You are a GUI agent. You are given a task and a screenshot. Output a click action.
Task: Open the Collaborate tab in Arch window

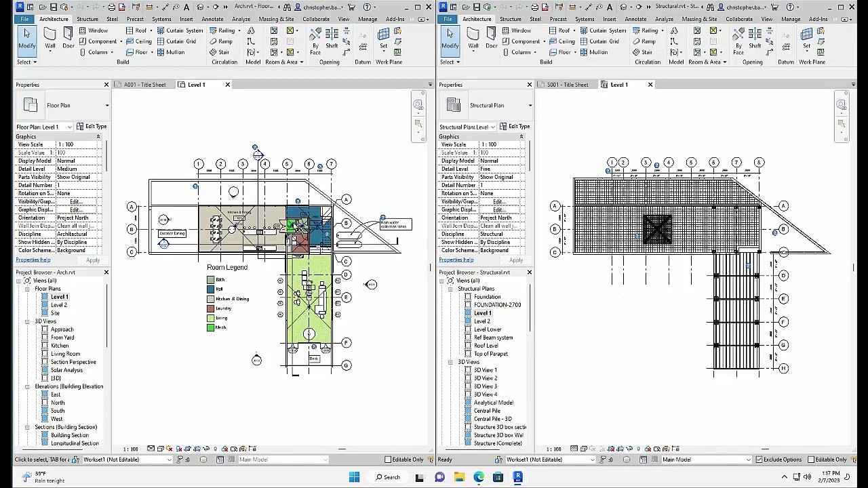click(x=316, y=19)
